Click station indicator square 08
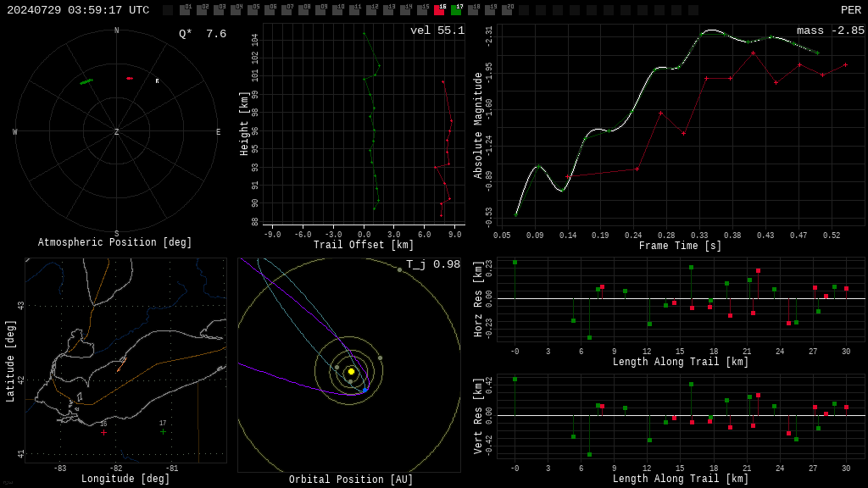This screenshot has height=488, width=868. pos(303,10)
